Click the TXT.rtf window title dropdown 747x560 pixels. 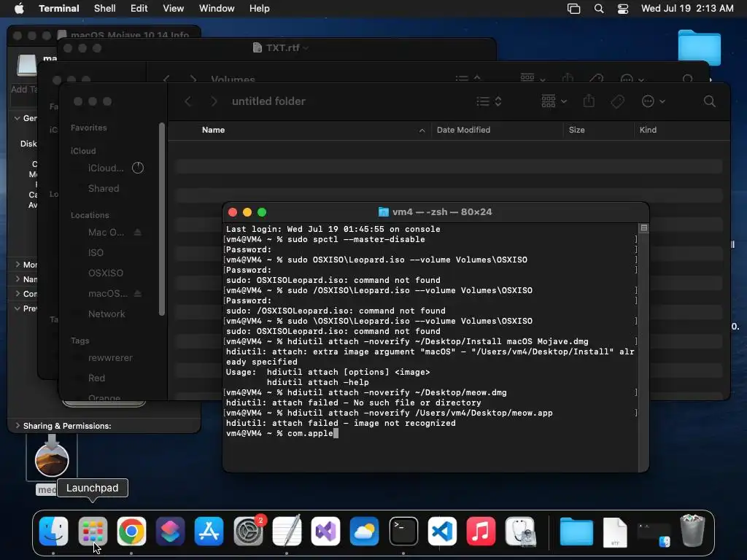(306, 47)
